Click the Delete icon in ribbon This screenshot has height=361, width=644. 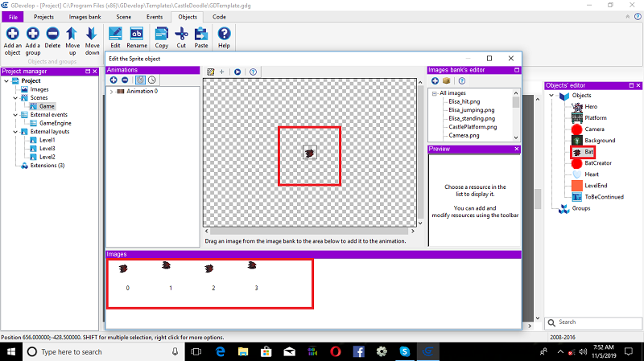tap(52, 34)
